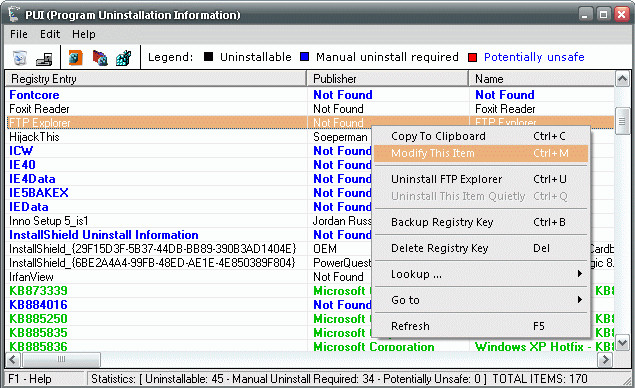Select the IE40 registry entry
Viewport: 635px width, 388px height.
pos(22,165)
